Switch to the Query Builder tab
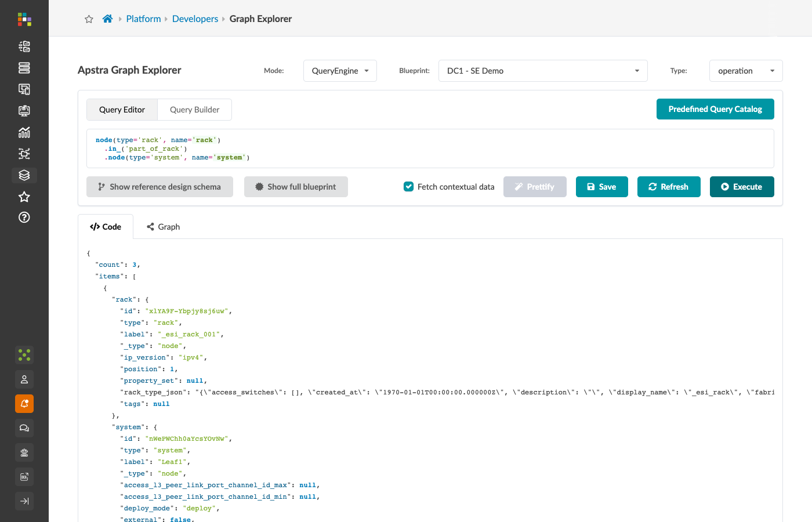The image size is (812, 522). pyautogui.click(x=194, y=110)
